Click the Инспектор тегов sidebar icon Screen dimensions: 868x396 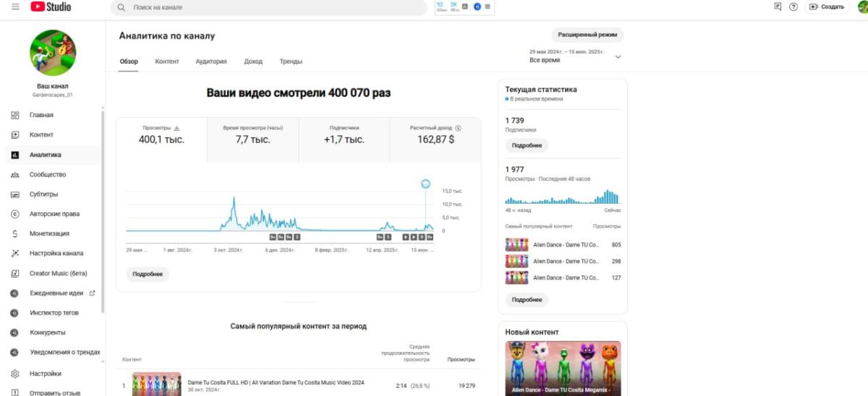pos(15,313)
